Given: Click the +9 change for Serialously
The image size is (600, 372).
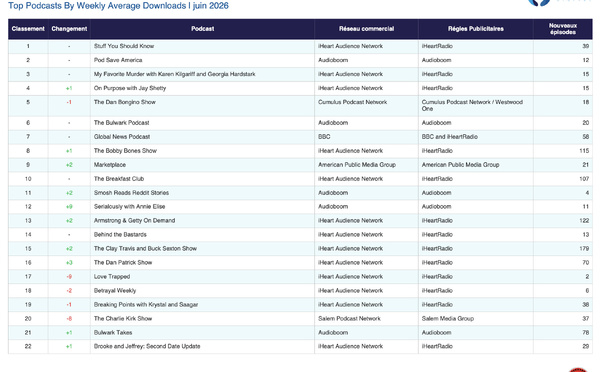Looking at the screenshot, I should [x=69, y=207].
